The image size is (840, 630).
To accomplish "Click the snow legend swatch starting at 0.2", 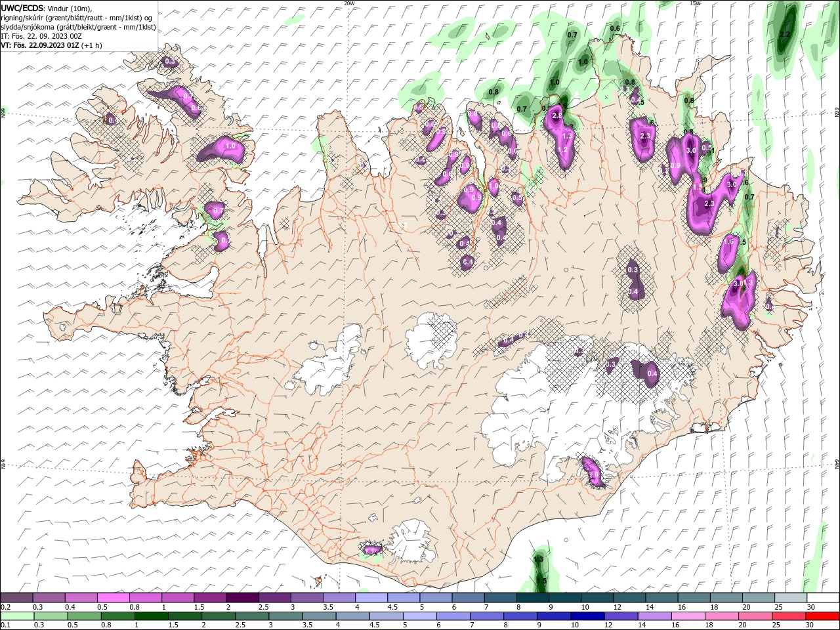I will pos(17,597).
